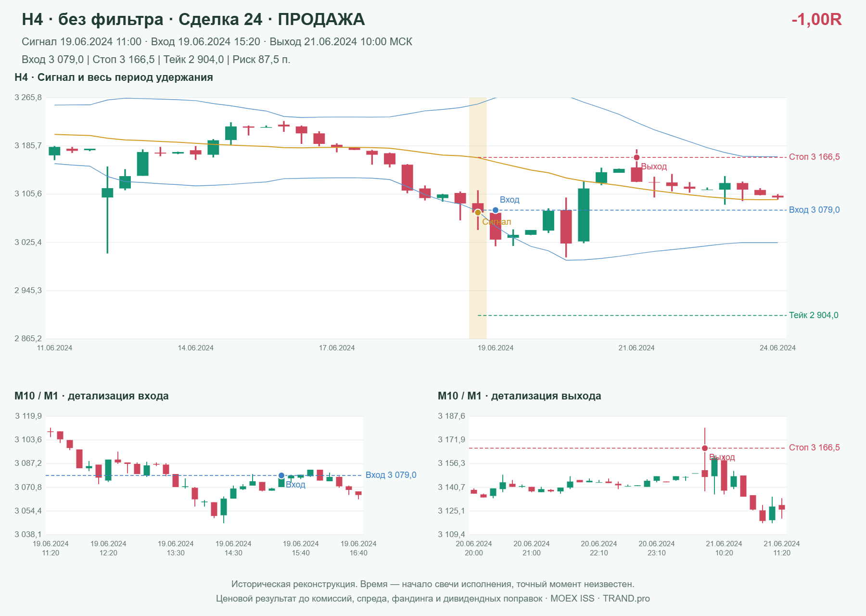Click the 3 109,4 tick on exit detail axis
The height and width of the screenshot is (616, 866).
(x=452, y=535)
